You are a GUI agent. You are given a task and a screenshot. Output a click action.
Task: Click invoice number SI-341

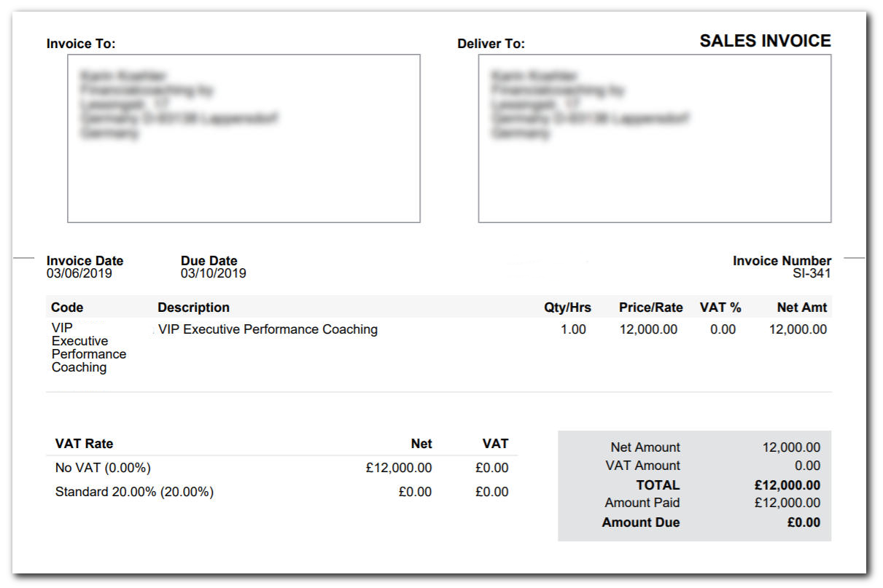pyautogui.click(x=812, y=274)
